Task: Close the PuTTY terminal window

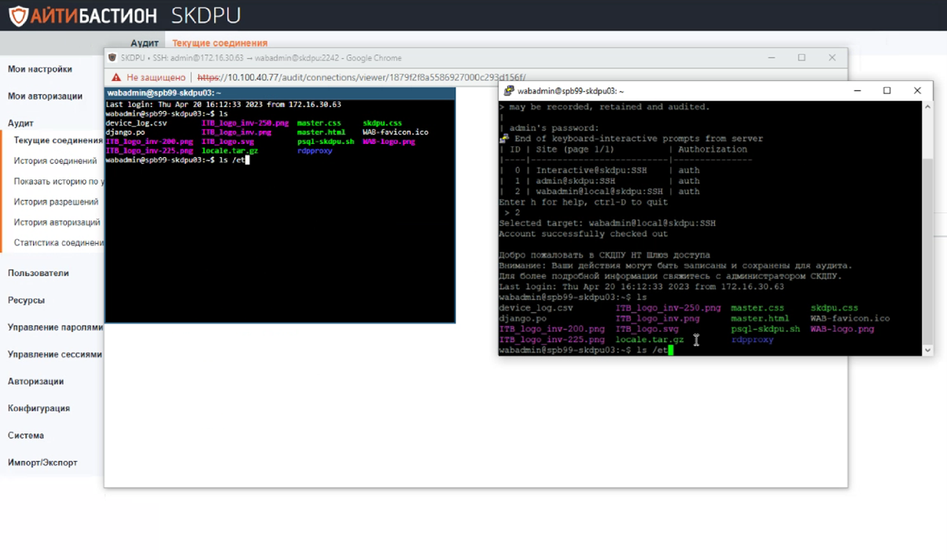Action: pos(917,90)
